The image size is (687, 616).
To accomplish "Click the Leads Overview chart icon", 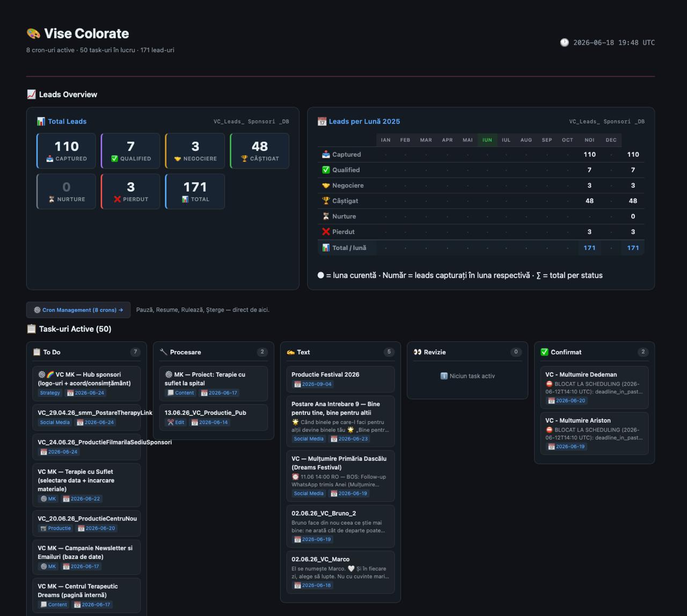I will (31, 94).
